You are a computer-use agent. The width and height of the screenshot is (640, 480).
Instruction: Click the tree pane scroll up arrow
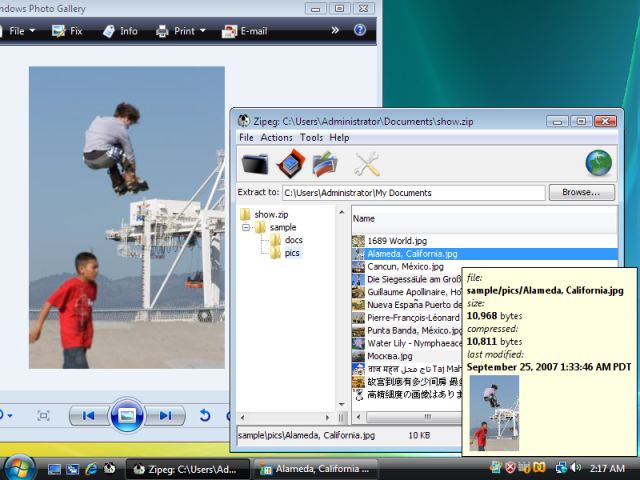pyautogui.click(x=341, y=213)
